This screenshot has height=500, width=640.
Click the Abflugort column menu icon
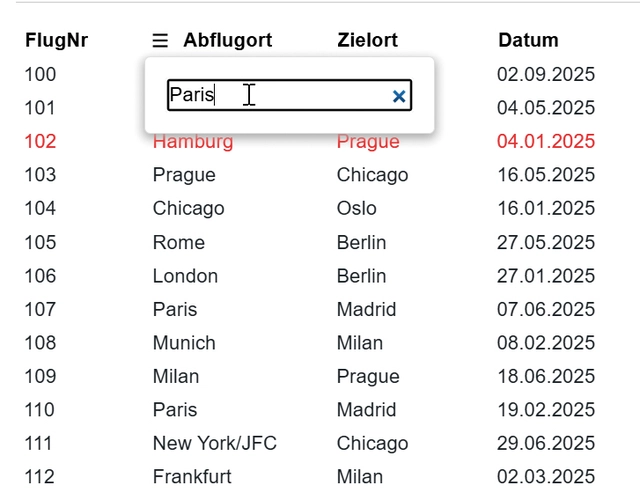click(160, 41)
